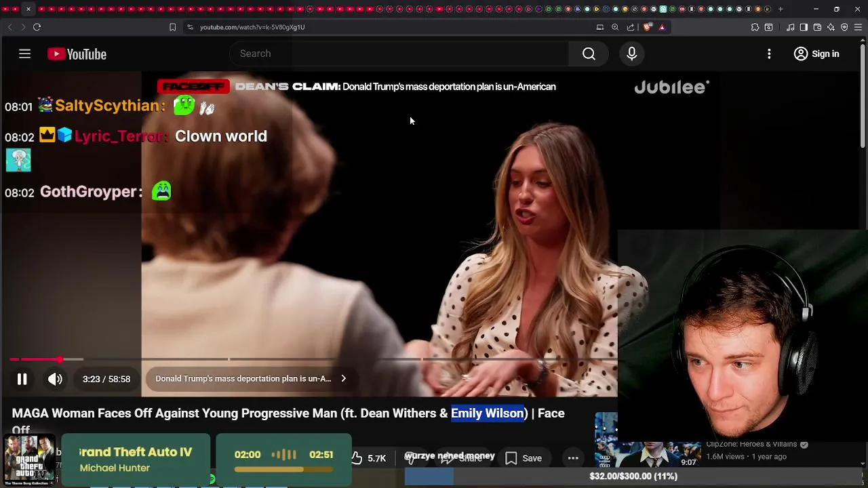Click the video title MAGA Woman Faces Off
This screenshot has height=488, width=868.
(288, 421)
